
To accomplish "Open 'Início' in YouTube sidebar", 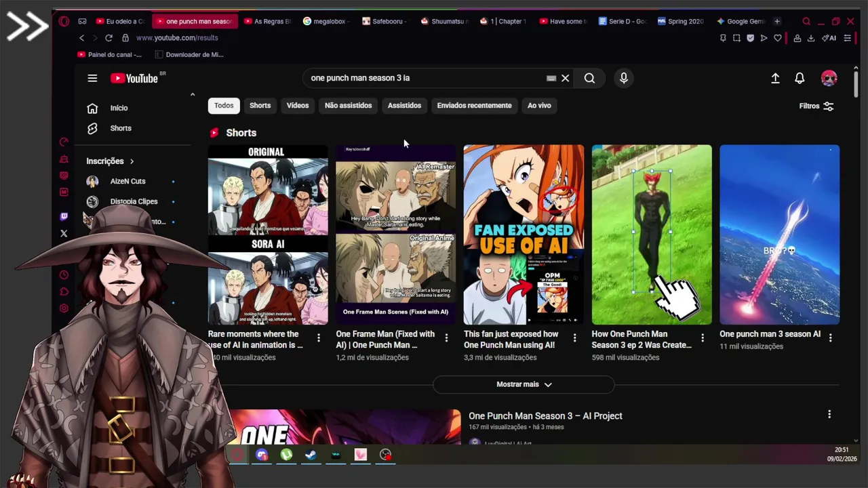I will 119,108.
